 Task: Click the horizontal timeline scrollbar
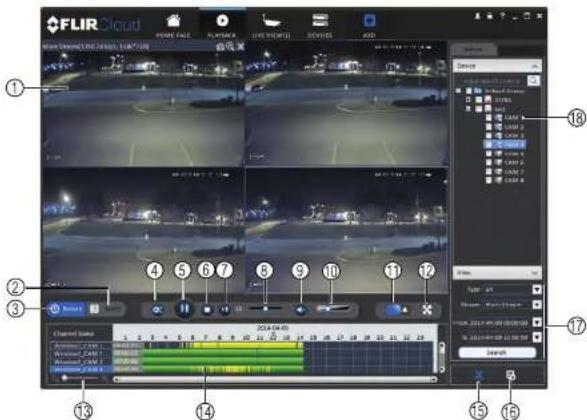[275, 380]
